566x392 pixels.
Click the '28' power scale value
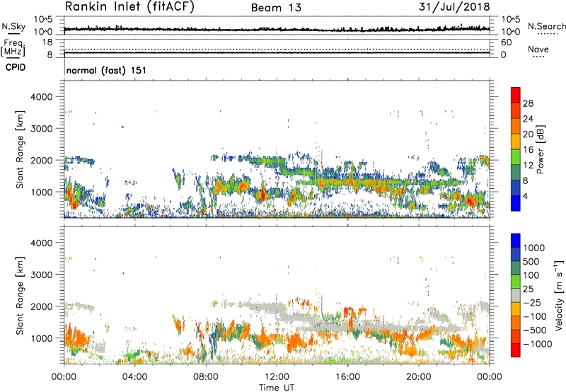tap(528, 103)
